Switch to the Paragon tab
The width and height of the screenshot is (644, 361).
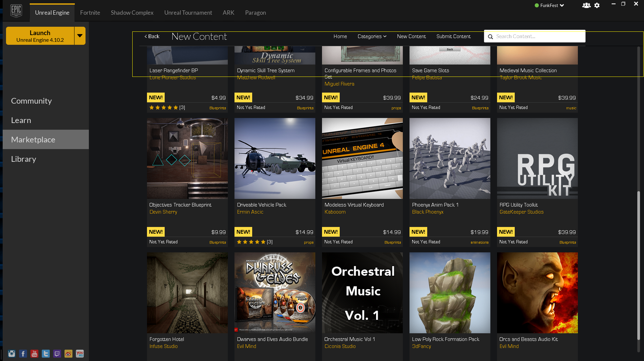pos(256,13)
